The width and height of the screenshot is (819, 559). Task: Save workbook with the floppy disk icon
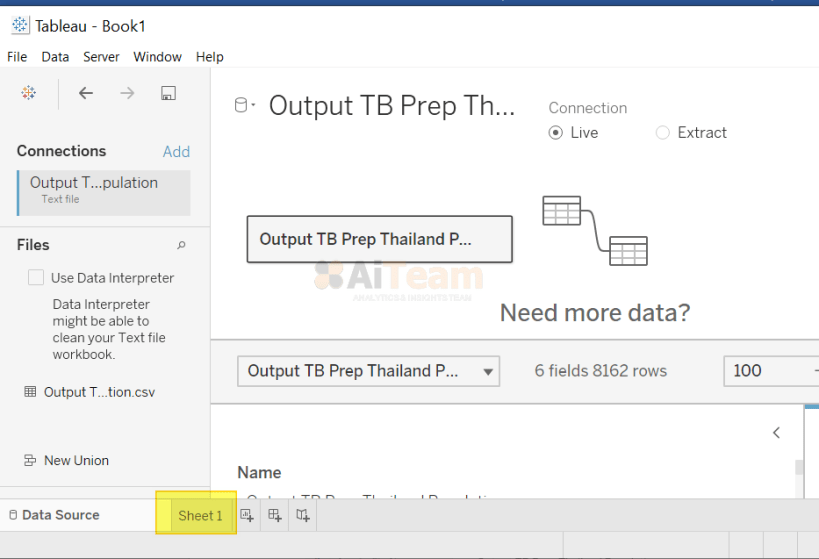click(x=168, y=93)
